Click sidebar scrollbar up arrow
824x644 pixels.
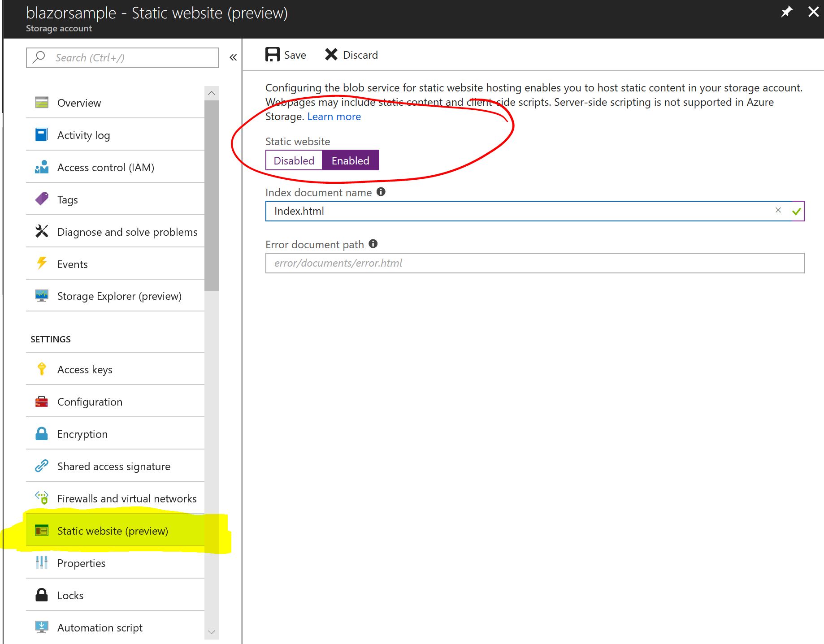point(212,93)
